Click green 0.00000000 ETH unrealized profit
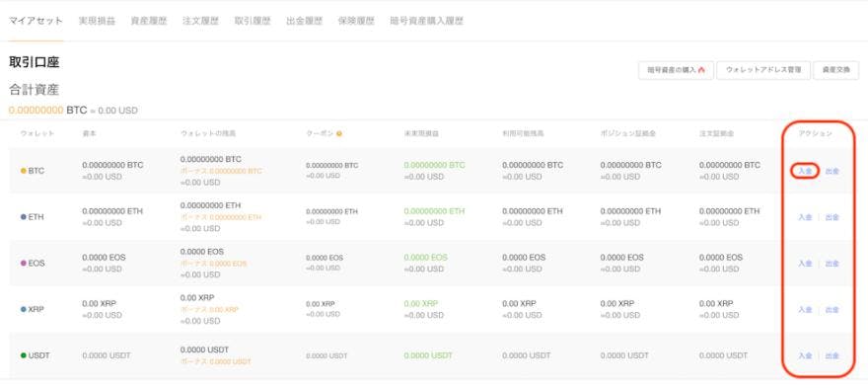The height and width of the screenshot is (388, 868). point(435,211)
